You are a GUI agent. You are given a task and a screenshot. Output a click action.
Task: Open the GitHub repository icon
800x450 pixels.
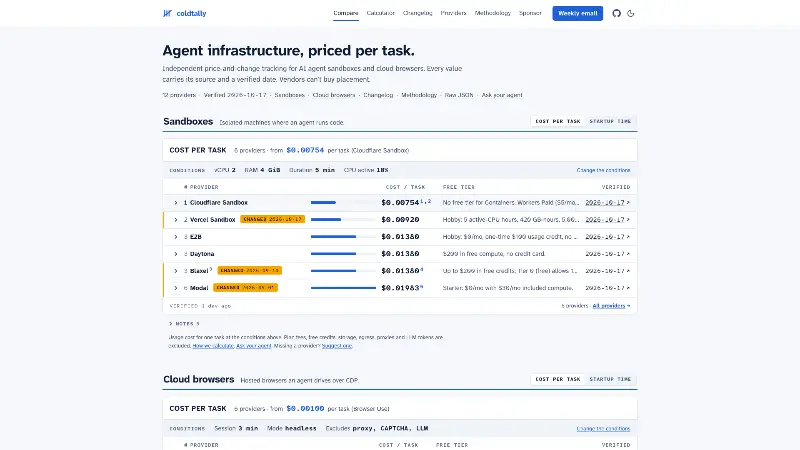(616, 13)
